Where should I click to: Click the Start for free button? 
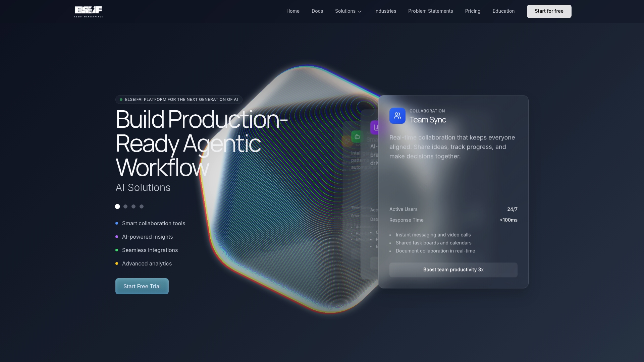[549, 11]
